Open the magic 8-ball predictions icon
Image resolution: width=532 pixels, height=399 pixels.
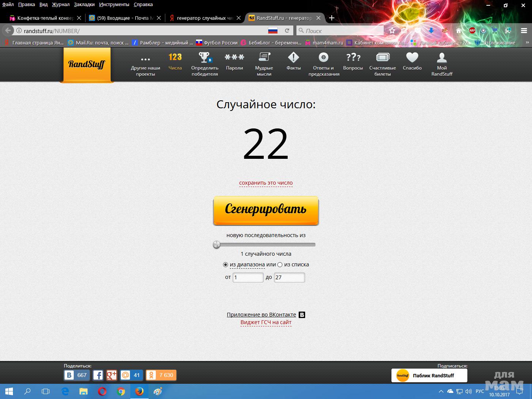pos(323,58)
